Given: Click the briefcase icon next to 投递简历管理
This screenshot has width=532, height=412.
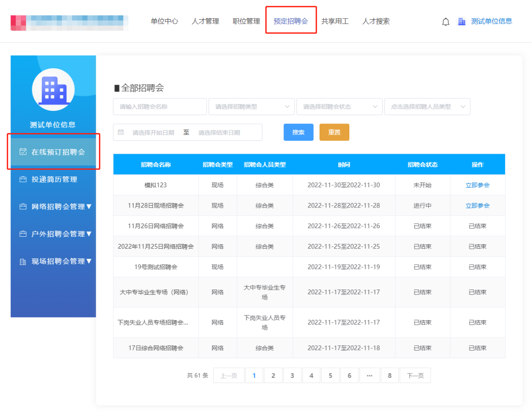Looking at the screenshot, I should [23, 180].
